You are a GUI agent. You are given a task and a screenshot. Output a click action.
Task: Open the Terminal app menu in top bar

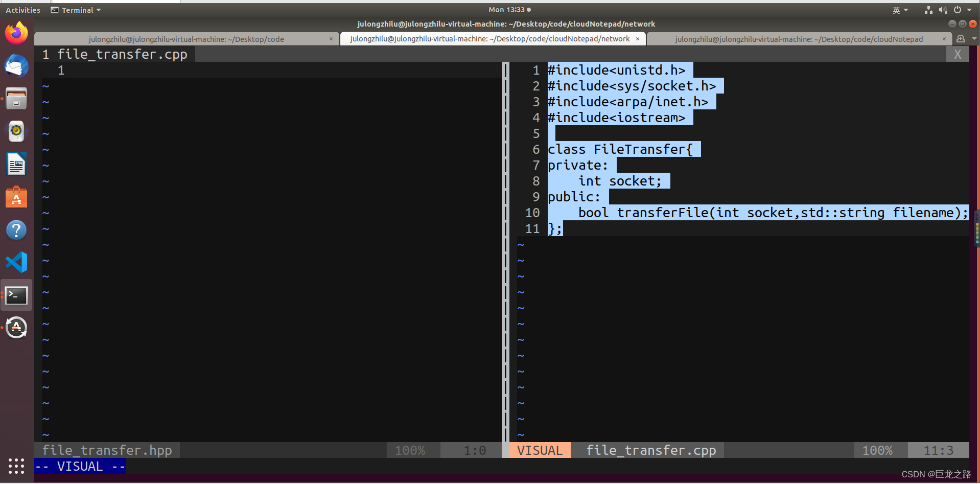pos(76,10)
